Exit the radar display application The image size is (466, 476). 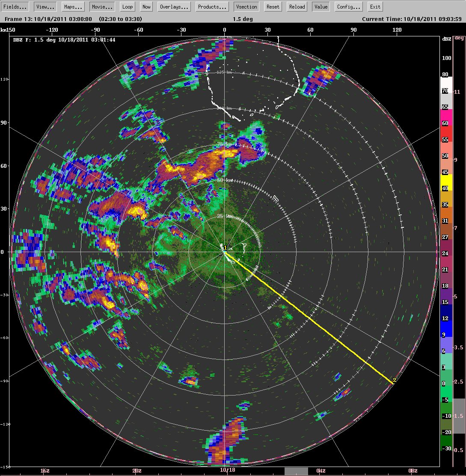click(375, 7)
